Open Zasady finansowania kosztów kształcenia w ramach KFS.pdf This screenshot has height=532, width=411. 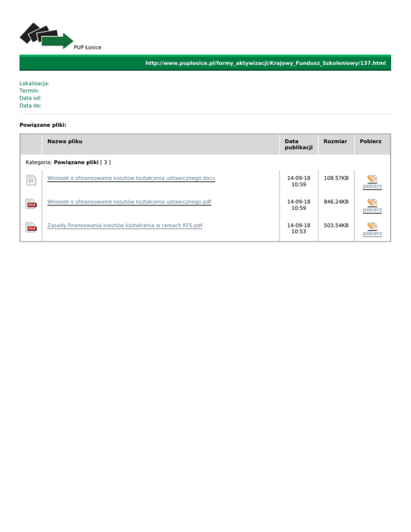(125, 225)
